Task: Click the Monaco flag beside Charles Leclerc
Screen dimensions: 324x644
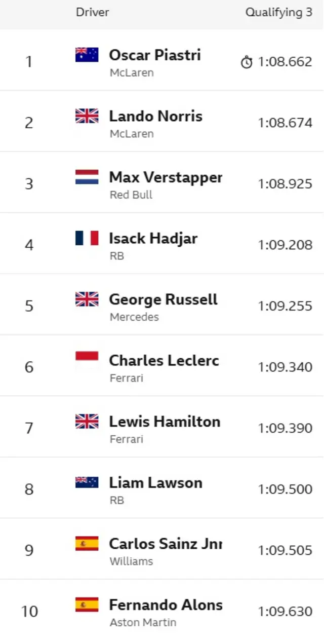Action: (x=87, y=360)
